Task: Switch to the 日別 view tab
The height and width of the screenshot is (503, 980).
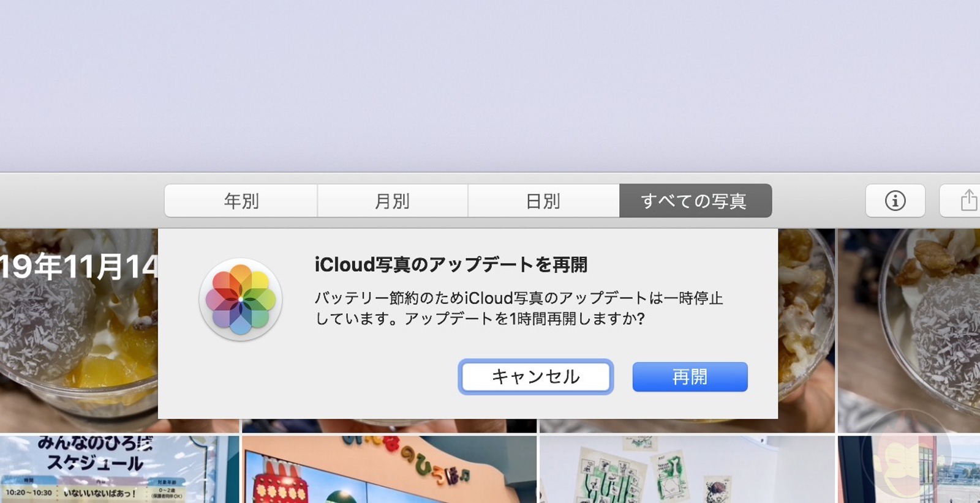Action: coord(543,201)
